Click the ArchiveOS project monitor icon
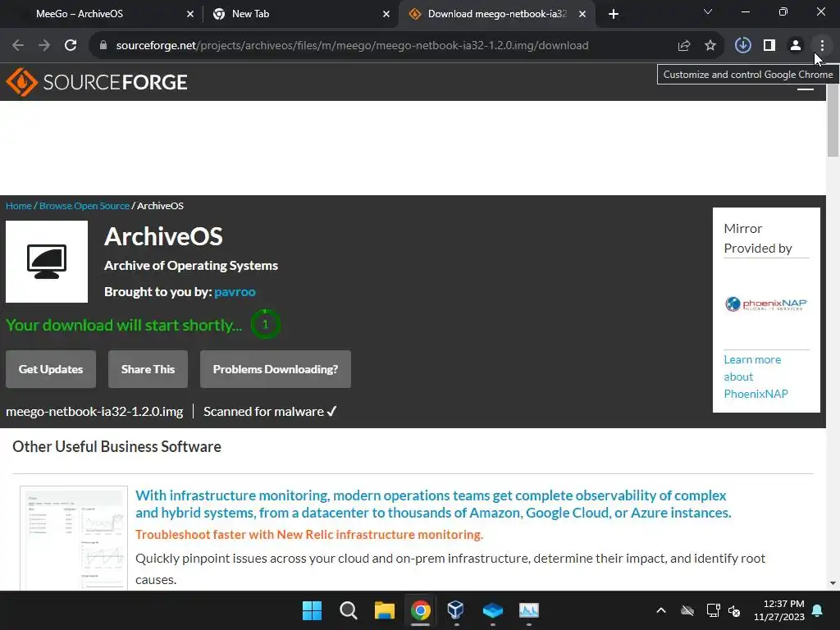840x630 pixels. click(x=47, y=262)
